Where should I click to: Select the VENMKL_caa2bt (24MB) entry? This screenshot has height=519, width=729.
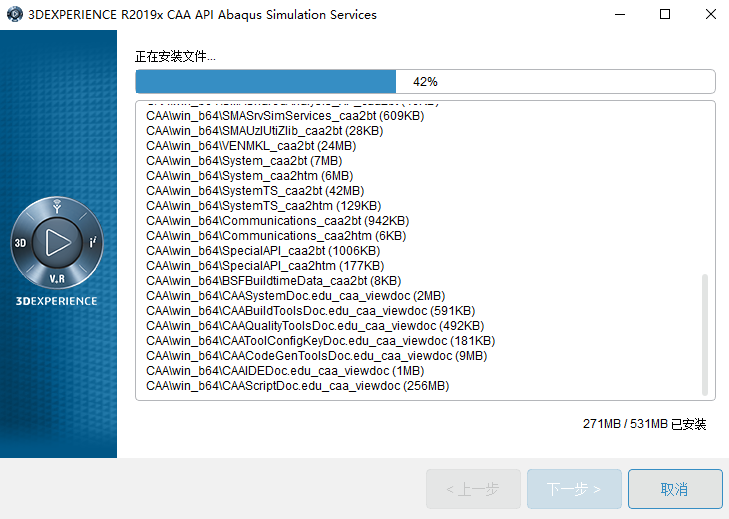(250, 146)
